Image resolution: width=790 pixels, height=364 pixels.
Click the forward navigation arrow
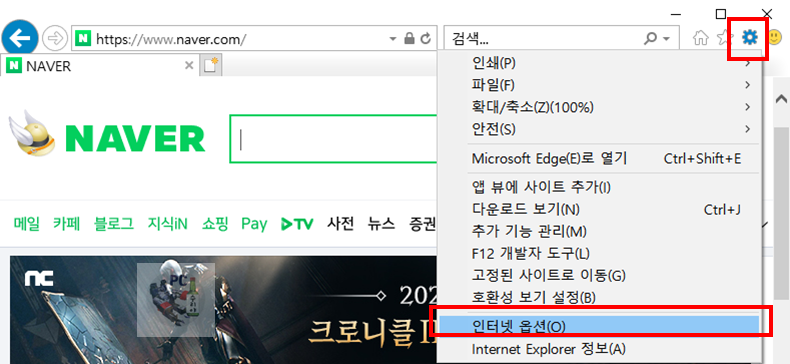pyautogui.click(x=55, y=38)
